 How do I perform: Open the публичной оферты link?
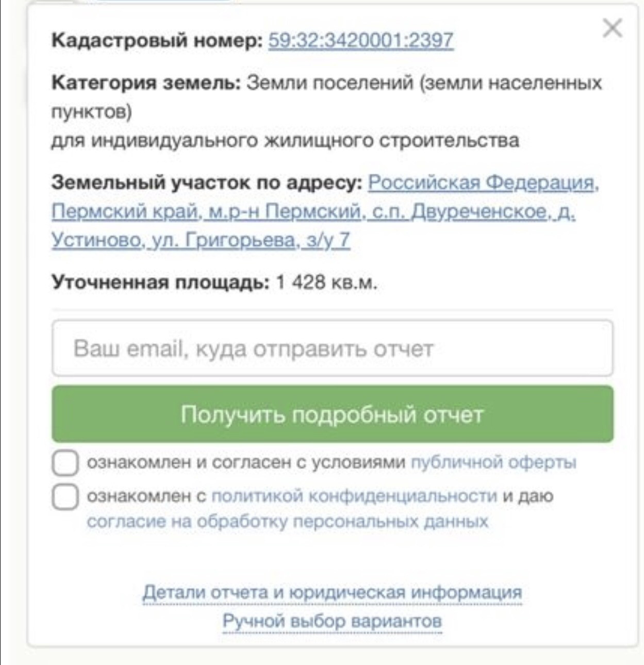493,462
